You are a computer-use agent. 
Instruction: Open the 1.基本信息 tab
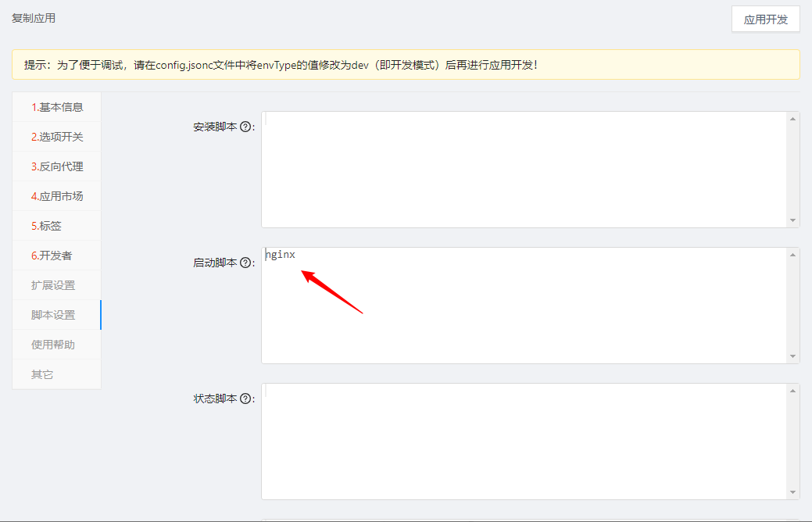pos(57,107)
